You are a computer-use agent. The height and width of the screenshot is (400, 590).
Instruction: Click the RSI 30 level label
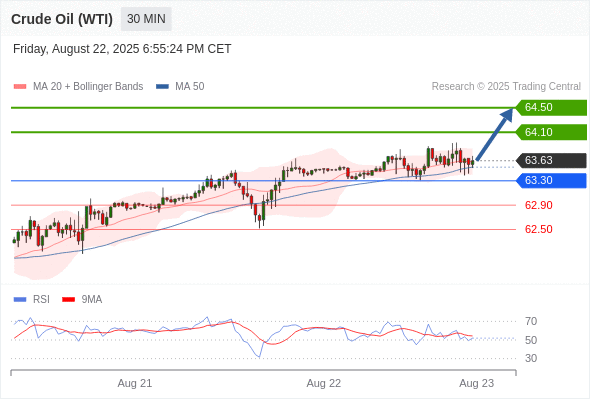point(531,358)
